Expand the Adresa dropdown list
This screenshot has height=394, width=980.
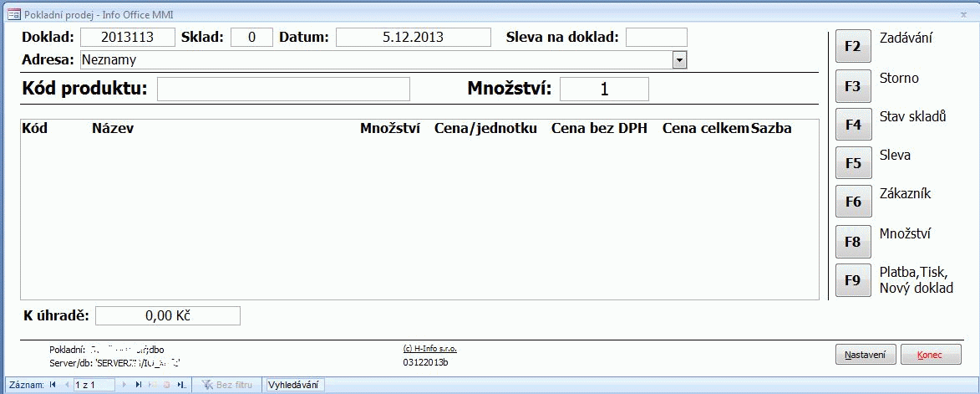point(679,59)
